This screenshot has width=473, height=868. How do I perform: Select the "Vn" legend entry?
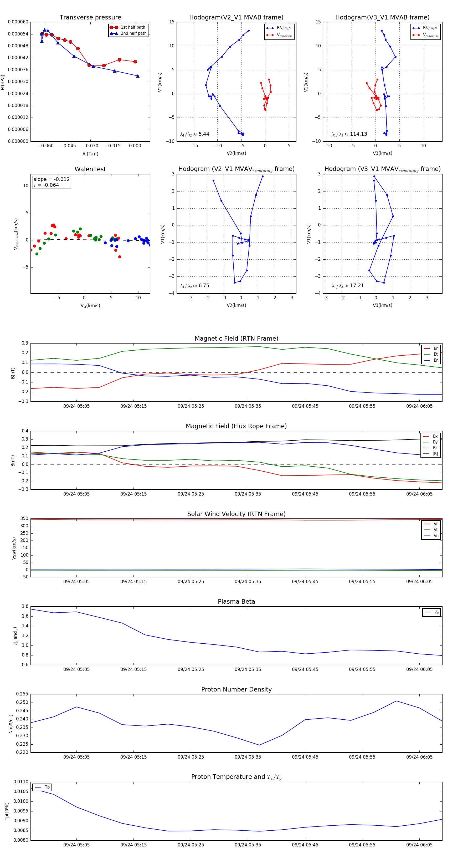tap(431, 536)
